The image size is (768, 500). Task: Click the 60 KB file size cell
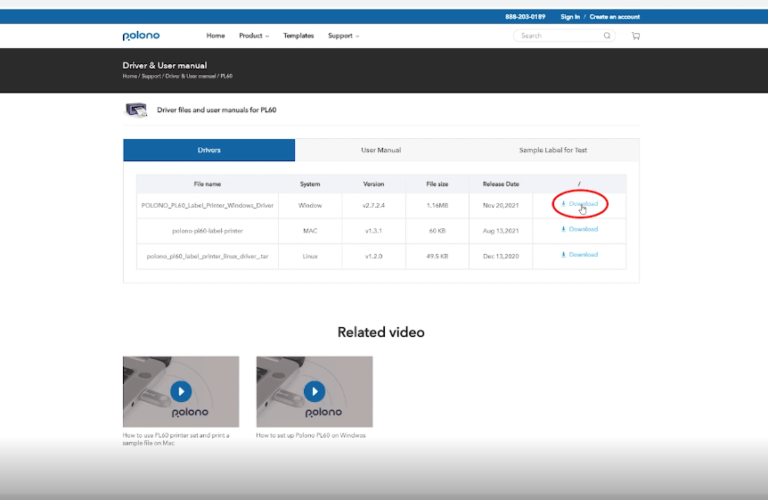(x=437, y=231)
